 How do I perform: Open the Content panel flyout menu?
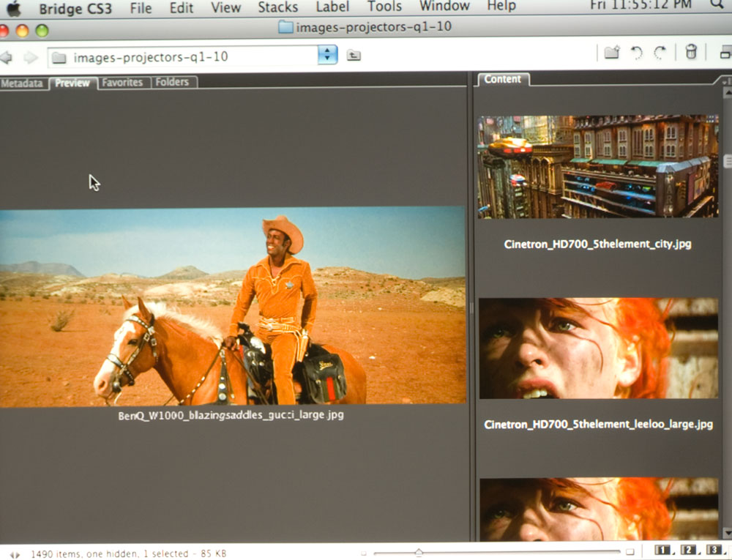coord(726,81)
